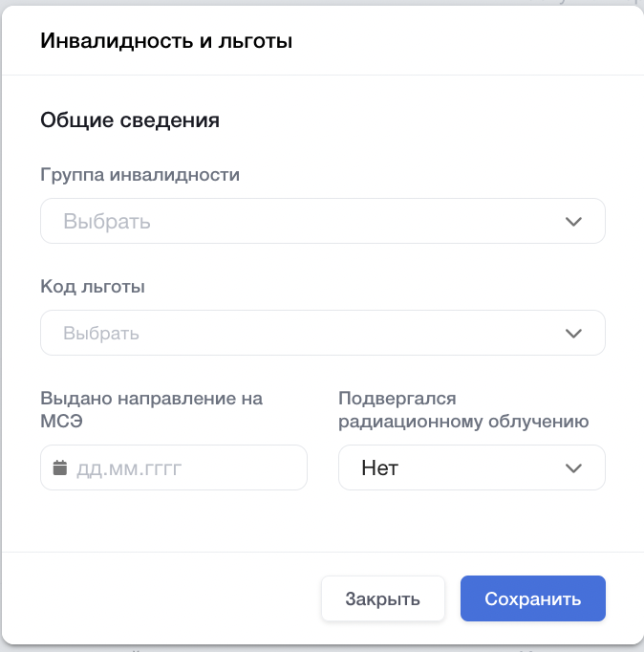Click the Группа инвалидности field label
This screenshot has width=644, height=652.
click(x=140, y=175)
